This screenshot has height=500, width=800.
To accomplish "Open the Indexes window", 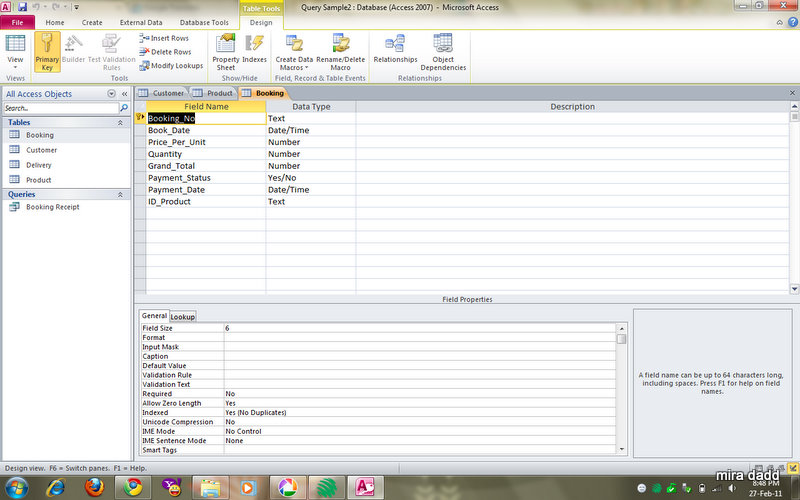I will (254, 49).
